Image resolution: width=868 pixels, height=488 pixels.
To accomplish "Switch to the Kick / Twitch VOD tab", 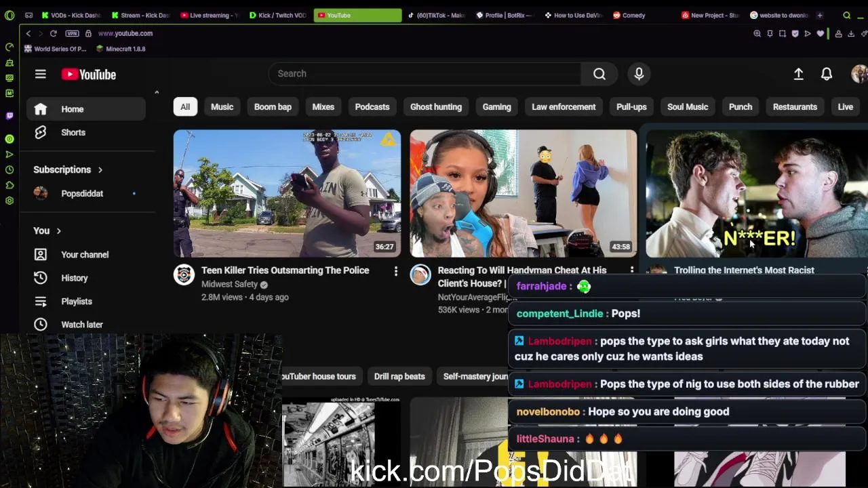I will click(278, 15).
